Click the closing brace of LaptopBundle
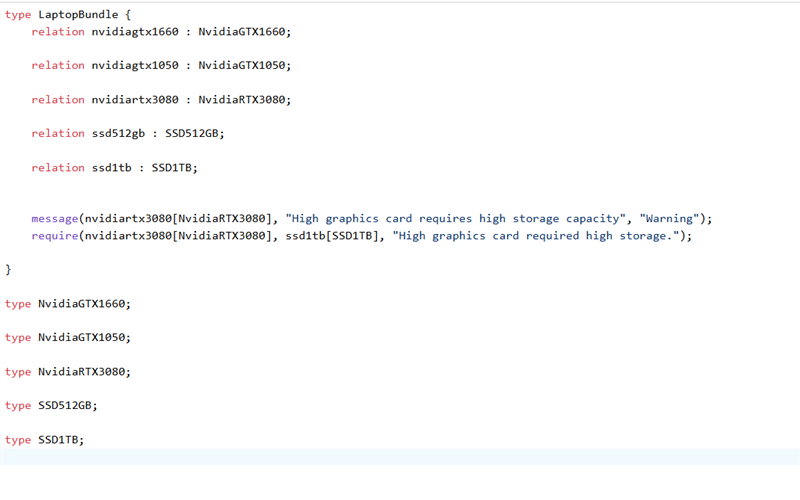The width and height of the screenshot is (800, 500). click(9, 270)
